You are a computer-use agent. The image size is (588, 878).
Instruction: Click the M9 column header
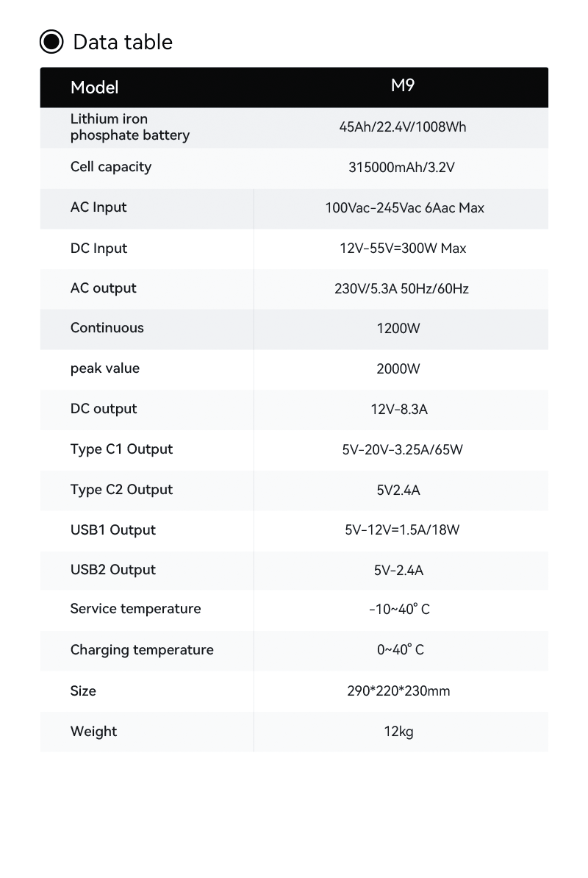click(x=402, y=85)
